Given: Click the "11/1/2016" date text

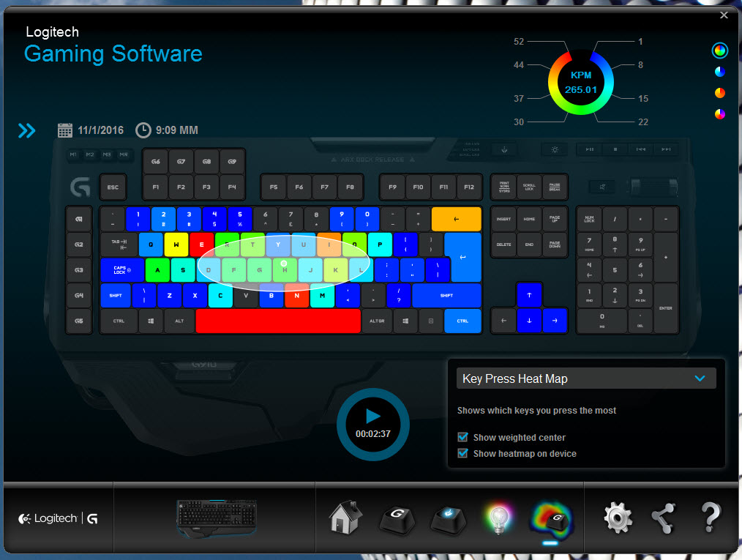Looking at the screenshot, I should (100, 130).
